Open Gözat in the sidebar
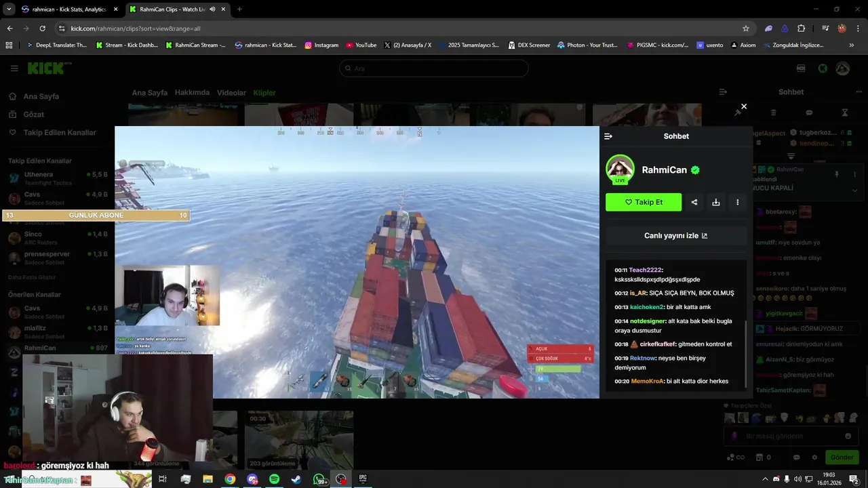Screen dimensions: 868x488 (x=33, y=115)
